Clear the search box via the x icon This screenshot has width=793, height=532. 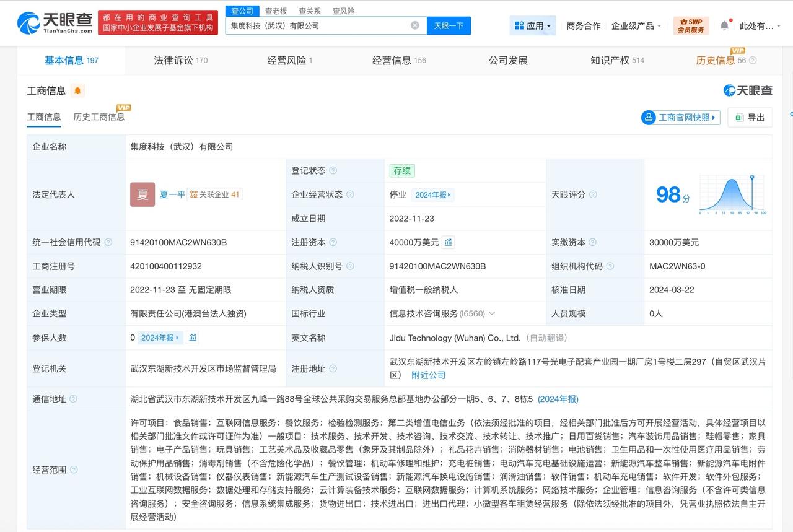(x=414, y=25)
